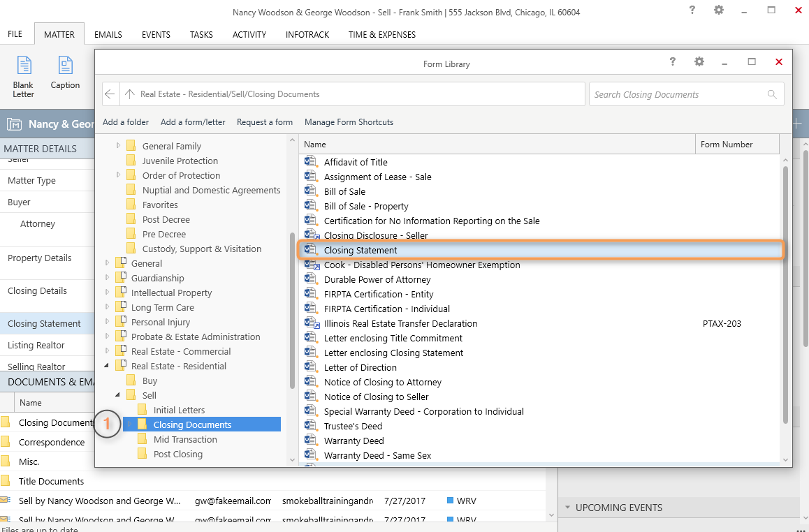
Task: Switch to the Time & Expenses tab
Action: tap(381, 34)
